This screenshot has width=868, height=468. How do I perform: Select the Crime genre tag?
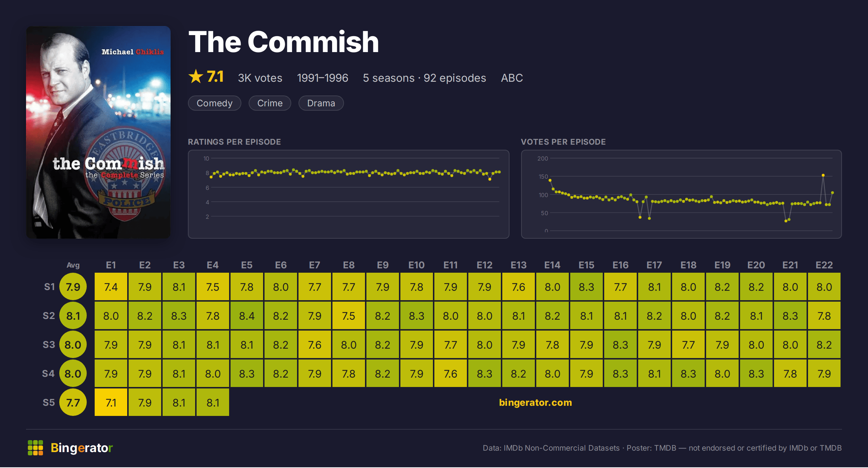click(x=270, y=103)
